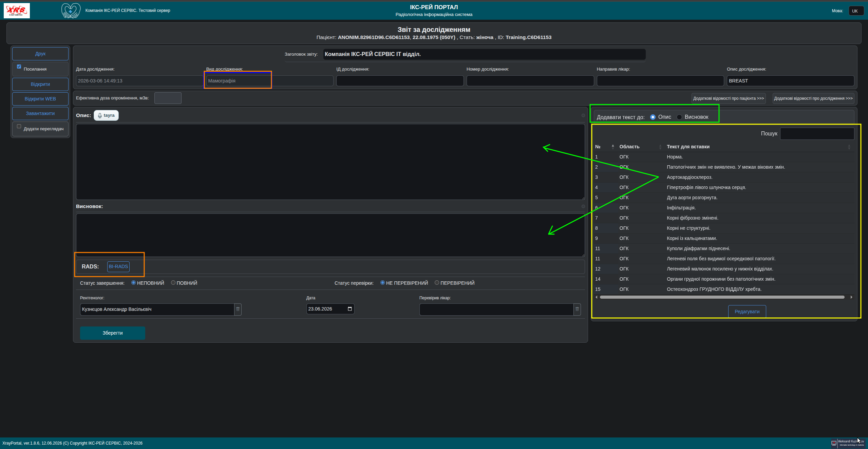Image resolution: width=868 pixels, height=449 pixels.
Task: Insert 'Легеневі поля без видимої осередкової патології' row
Action: coord(724,259)
